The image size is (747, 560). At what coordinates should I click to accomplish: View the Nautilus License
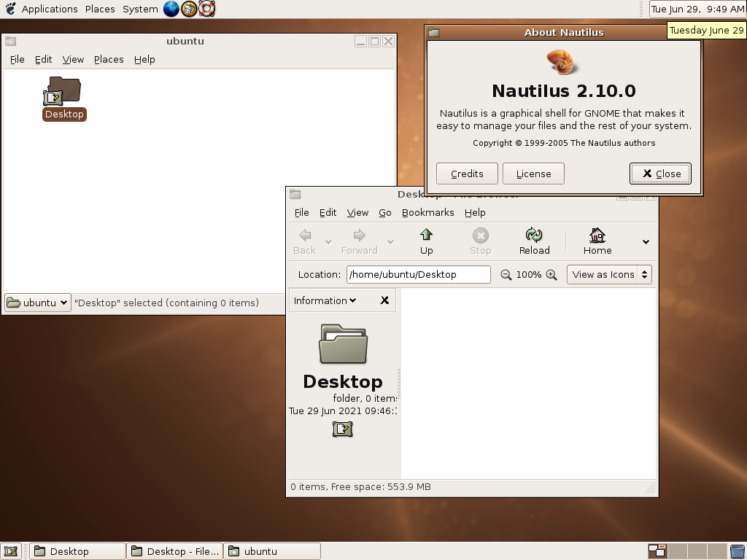click(x=533, y=174)
